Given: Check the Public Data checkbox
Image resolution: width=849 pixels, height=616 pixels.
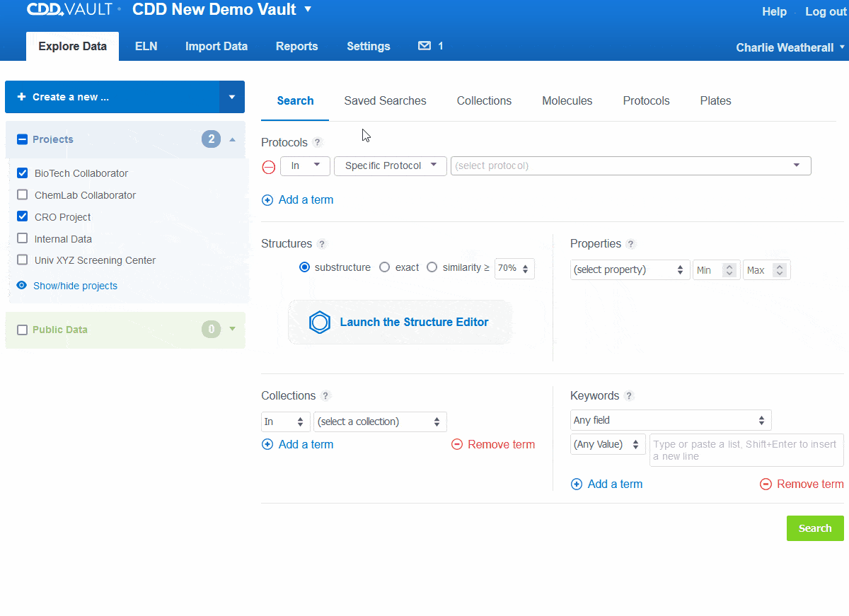Looking at the screenshot, I should [x=22, y=330].
